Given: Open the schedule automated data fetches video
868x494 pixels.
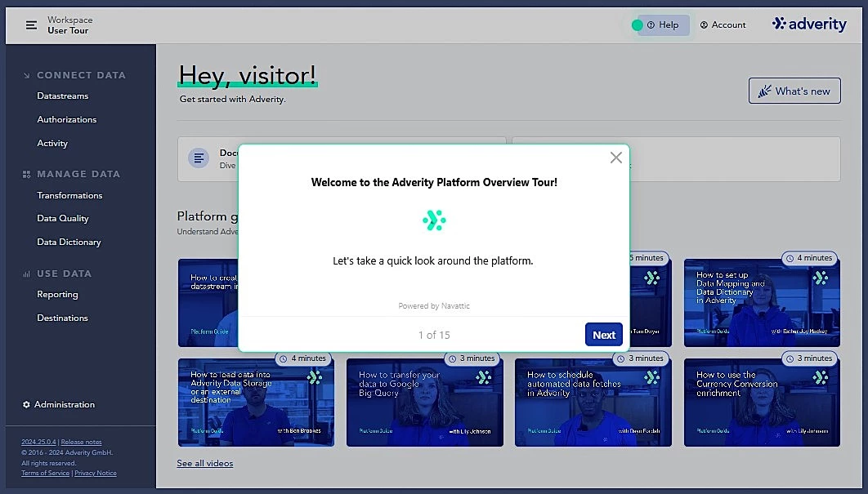Looking at the screenshot, I should pyautogui.click(x=593, y=403).
